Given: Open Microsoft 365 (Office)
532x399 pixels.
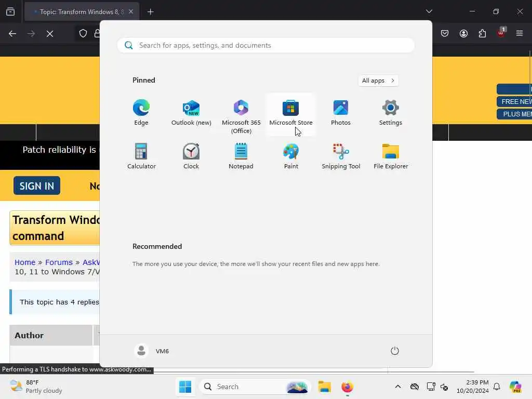Looking at the screenshot, I should 241,116.
